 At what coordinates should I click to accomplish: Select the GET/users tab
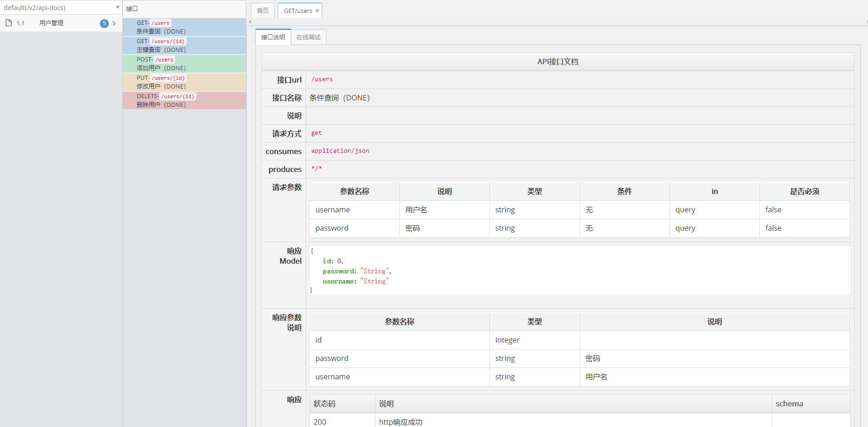(x=298, y=11)
